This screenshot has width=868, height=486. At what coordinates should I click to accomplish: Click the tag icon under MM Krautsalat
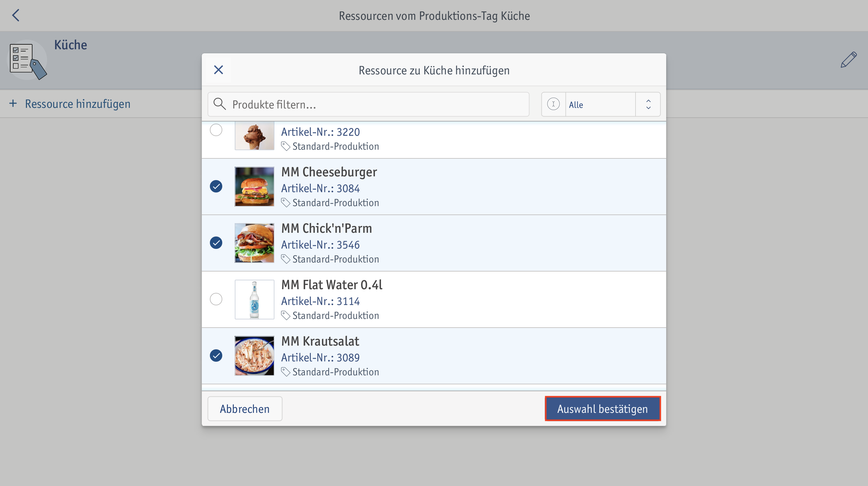click(286, 372)
